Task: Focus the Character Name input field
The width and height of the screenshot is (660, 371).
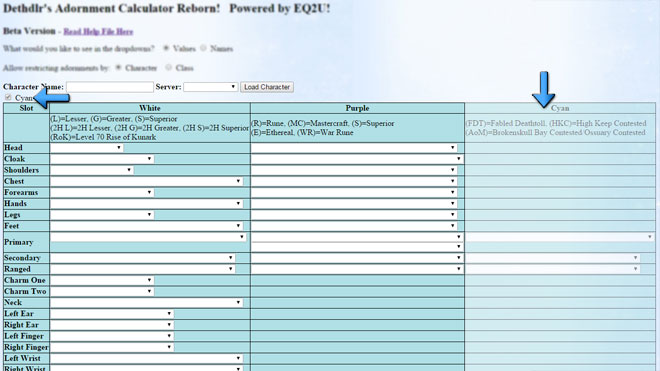Action: click(x=110, y=87)
